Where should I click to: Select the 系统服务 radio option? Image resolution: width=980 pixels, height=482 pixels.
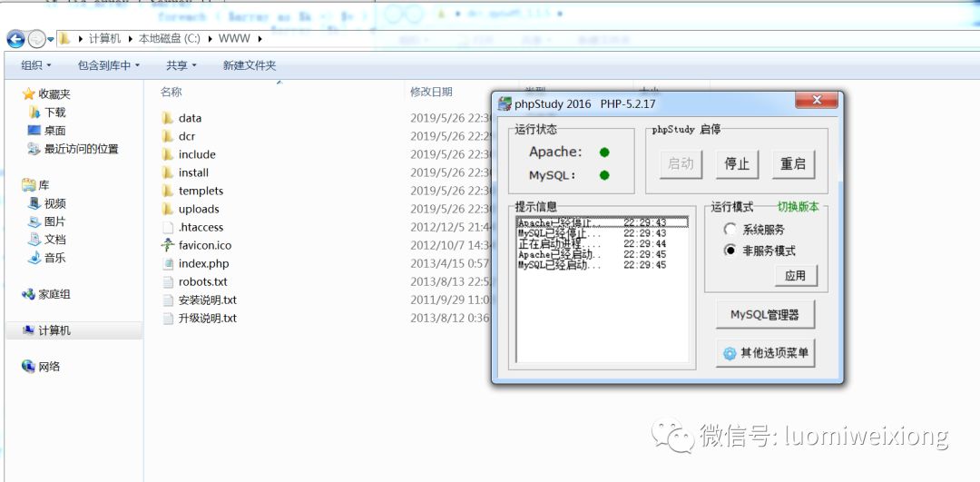730,230
